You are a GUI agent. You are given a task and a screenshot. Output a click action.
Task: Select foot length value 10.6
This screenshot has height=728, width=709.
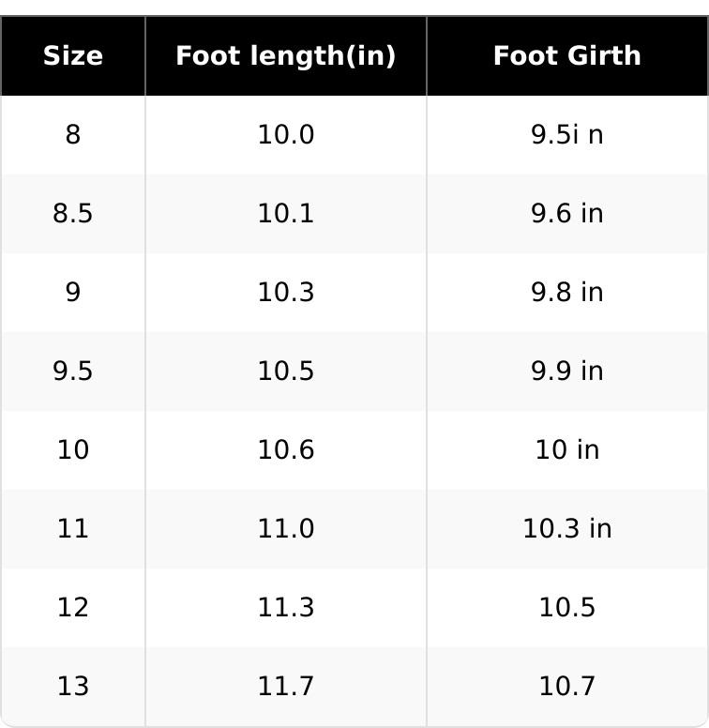286,450
